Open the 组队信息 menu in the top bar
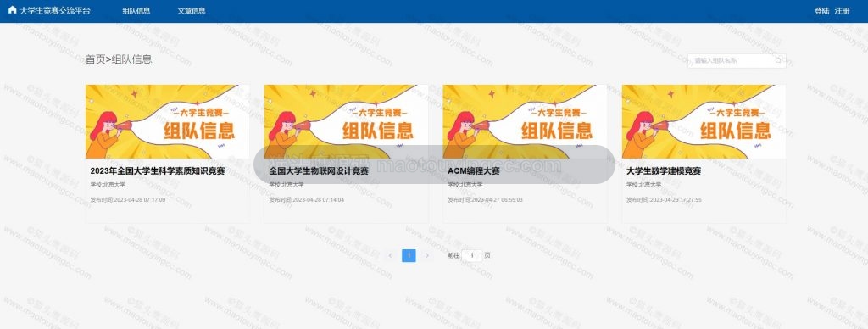 (136, 10)
